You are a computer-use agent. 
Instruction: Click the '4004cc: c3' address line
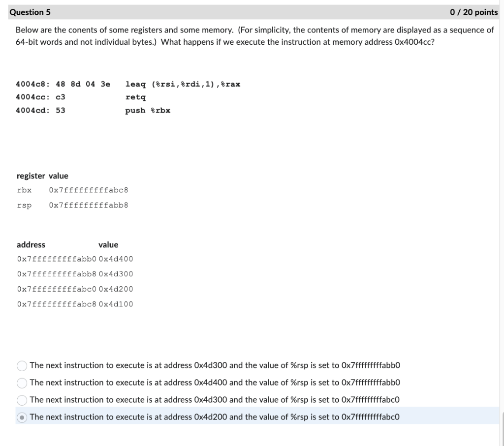click(x=40, y=97)
